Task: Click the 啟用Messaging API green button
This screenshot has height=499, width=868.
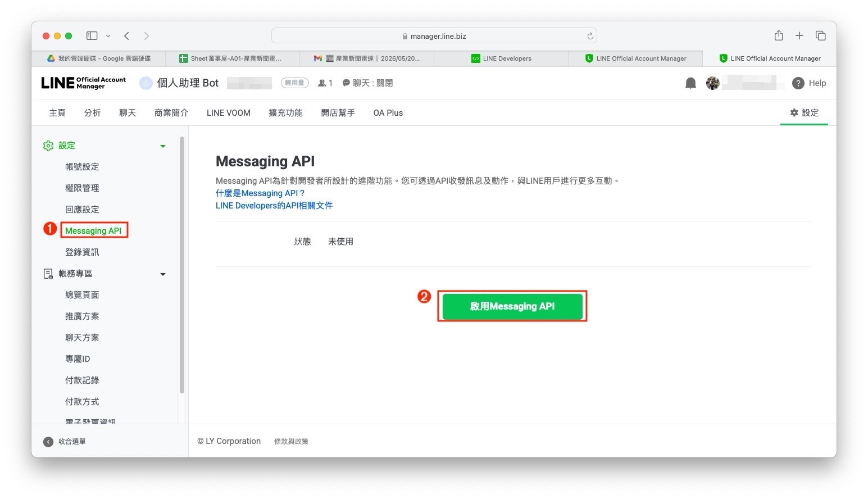Action: (x=512, y=306)
